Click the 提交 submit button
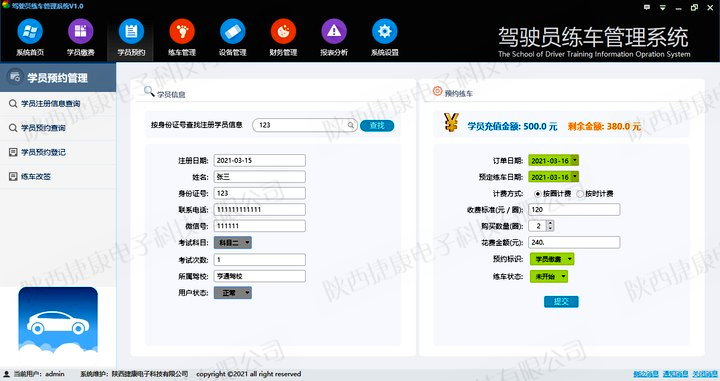This screenshot has width=720, height=381. click(x=561, y=302)
